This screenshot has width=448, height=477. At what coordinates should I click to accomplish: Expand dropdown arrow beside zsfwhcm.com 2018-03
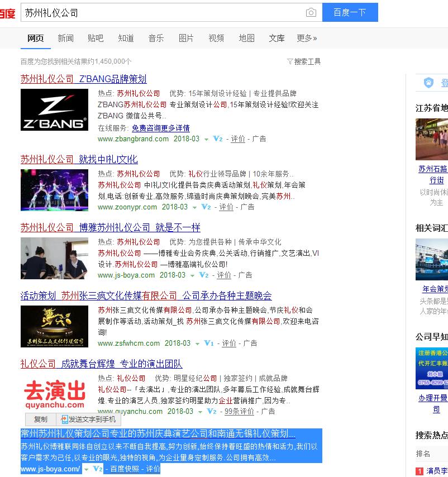pyautogui.click(x=197, y=344)
